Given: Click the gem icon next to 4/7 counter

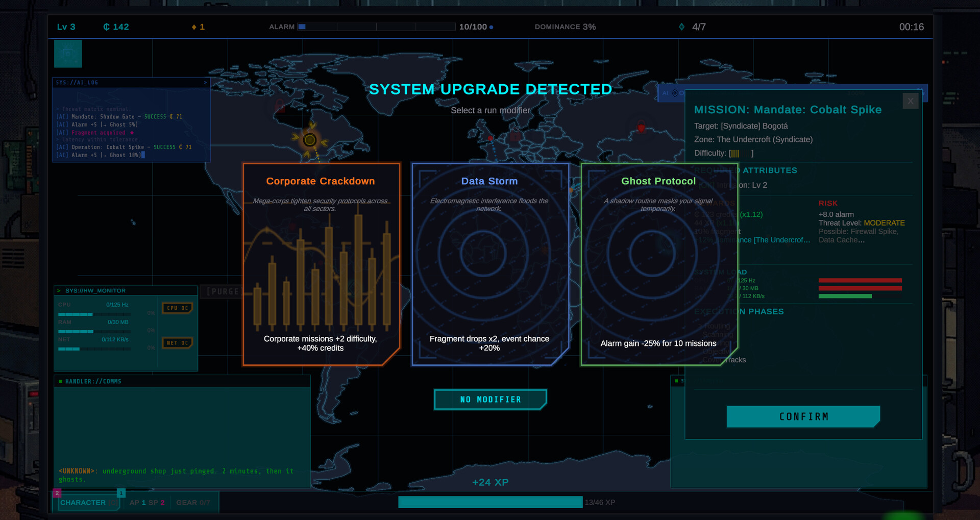Looking at the screenshot, I should [x=681, y=27].
